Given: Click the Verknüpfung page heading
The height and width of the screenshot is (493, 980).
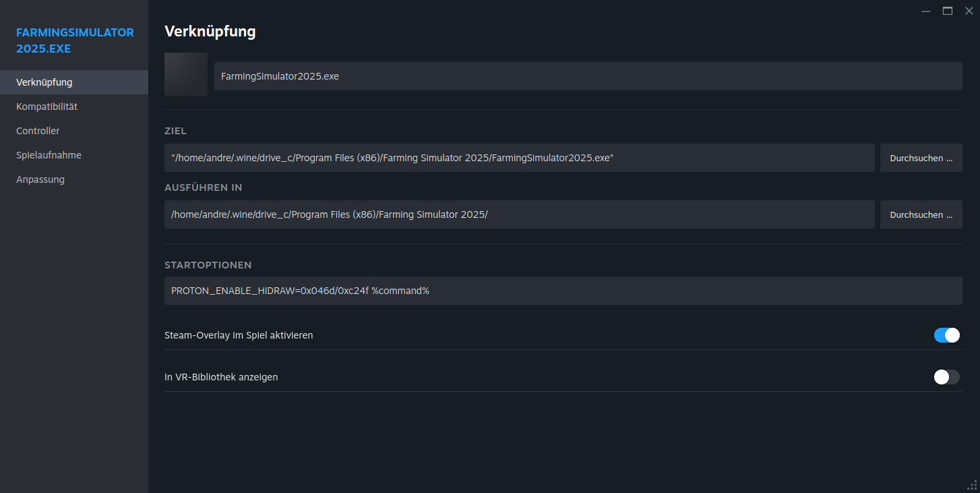Looking at the screenshot, I should [210, 31].
